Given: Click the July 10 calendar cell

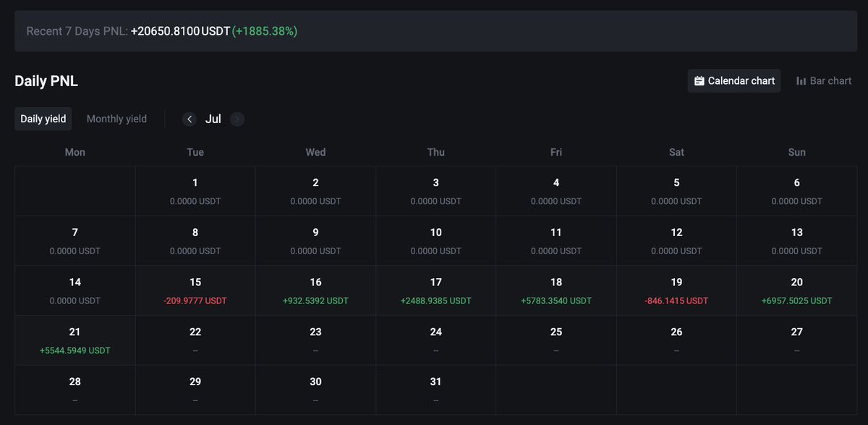Looking at the screenshot, I should coord(436,241).
